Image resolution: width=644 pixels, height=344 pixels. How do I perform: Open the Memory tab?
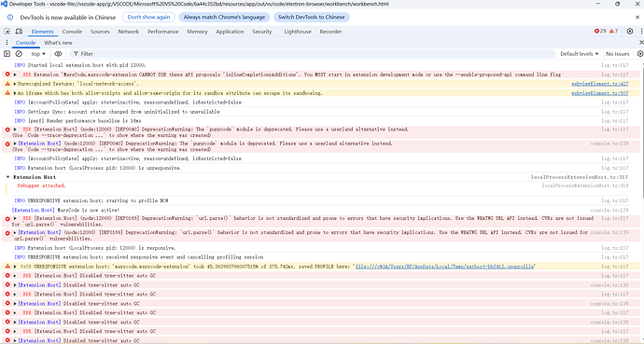pyautogui.click(x=197, y=32)
